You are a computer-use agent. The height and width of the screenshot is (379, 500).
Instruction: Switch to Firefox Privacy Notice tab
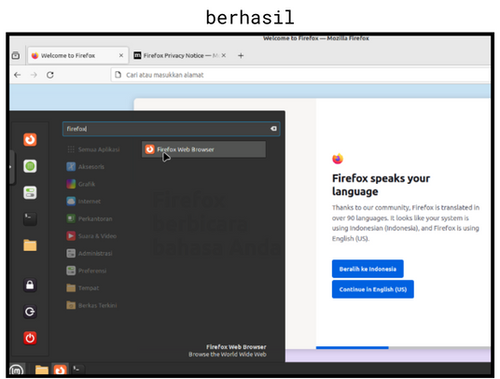[180, 56]
